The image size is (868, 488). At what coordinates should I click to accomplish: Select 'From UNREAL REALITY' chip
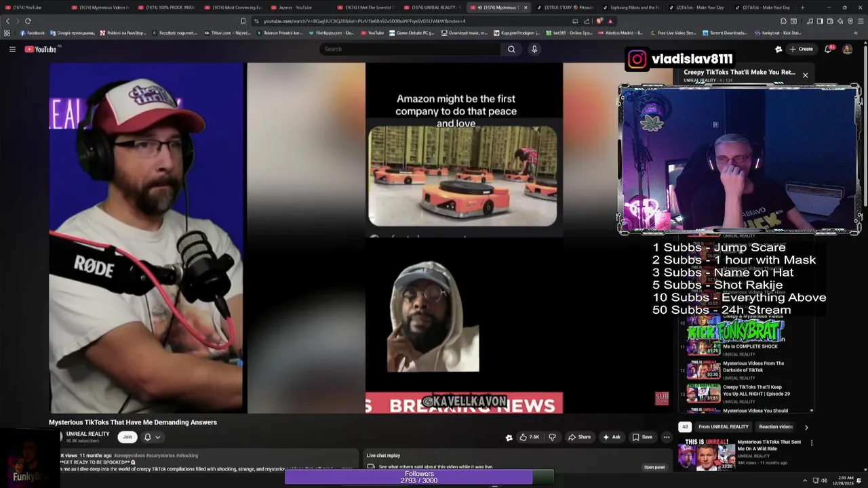[x=724, y=427]
